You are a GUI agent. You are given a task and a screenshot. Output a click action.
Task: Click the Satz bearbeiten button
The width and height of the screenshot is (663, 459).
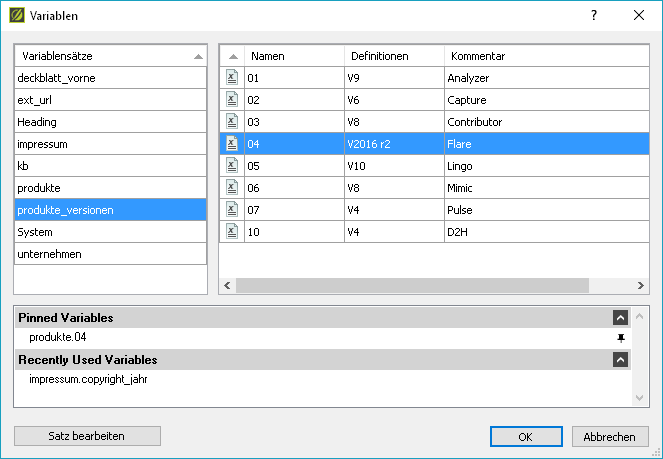[x=87, y=436]
